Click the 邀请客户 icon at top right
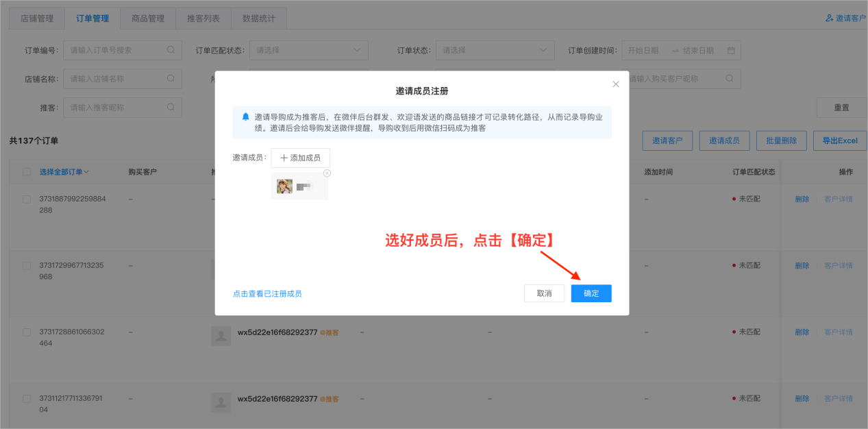The width and height of the screenshot is (868, 429). click(828, 19)
